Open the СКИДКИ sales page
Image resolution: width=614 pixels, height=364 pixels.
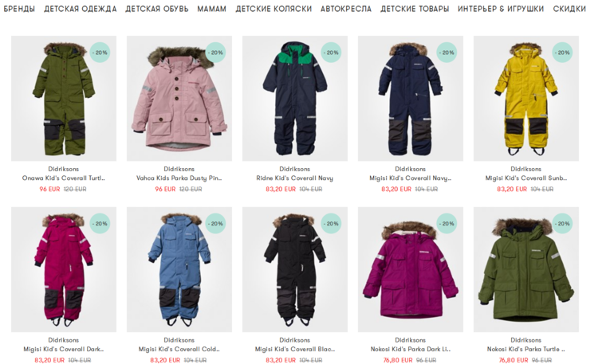click(569, 9)
